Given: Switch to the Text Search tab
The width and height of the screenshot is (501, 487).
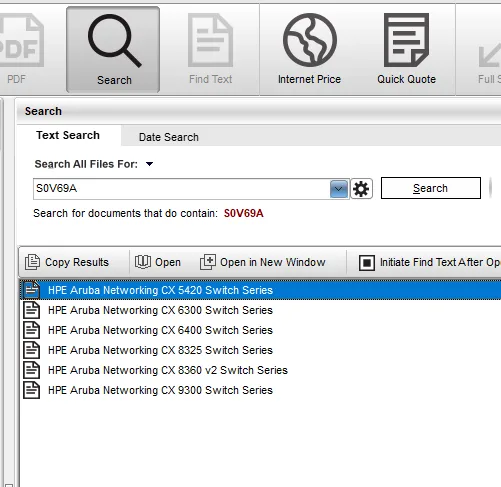Looking at the screenshot, I should (x=68, y=135).
